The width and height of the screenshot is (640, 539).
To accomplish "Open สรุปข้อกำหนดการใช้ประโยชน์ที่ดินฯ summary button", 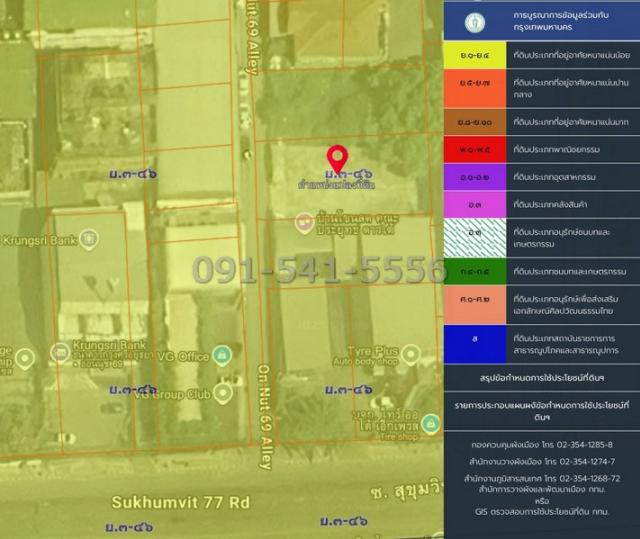I will tap(541, 378).
